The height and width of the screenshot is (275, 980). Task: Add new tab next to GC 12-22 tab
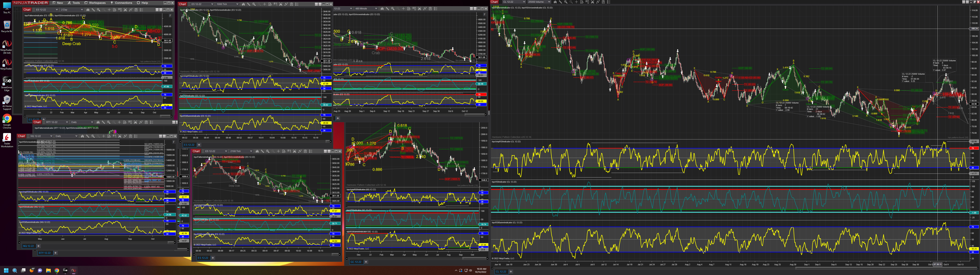[x=366, y=262]
